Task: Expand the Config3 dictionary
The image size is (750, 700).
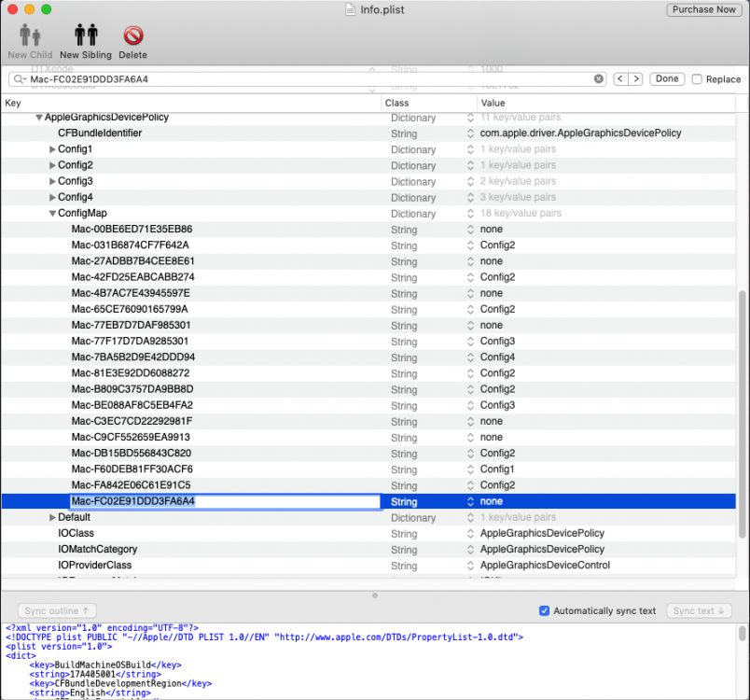Action: (52, 181)
